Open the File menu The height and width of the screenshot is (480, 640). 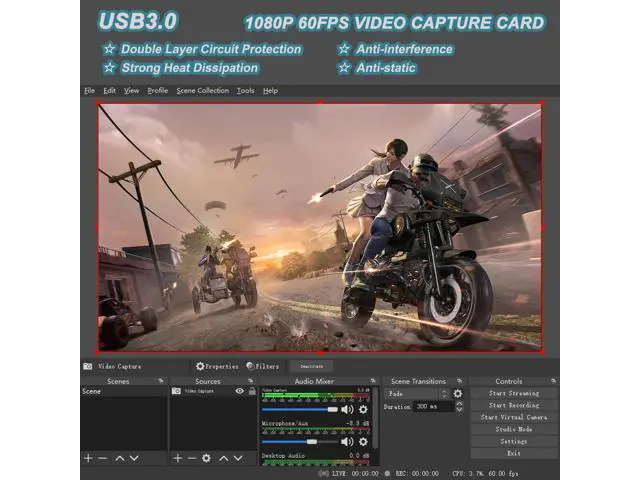(x=89, y=91)
